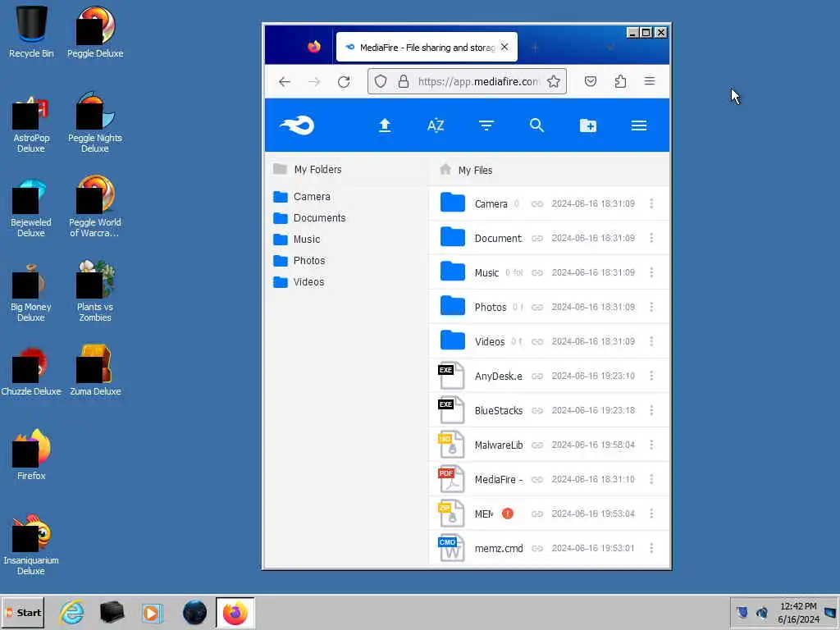Image resolution: width=840 pixels, height=630 pixels.
Task: Open more options for Music row
Action: point(651,272)
